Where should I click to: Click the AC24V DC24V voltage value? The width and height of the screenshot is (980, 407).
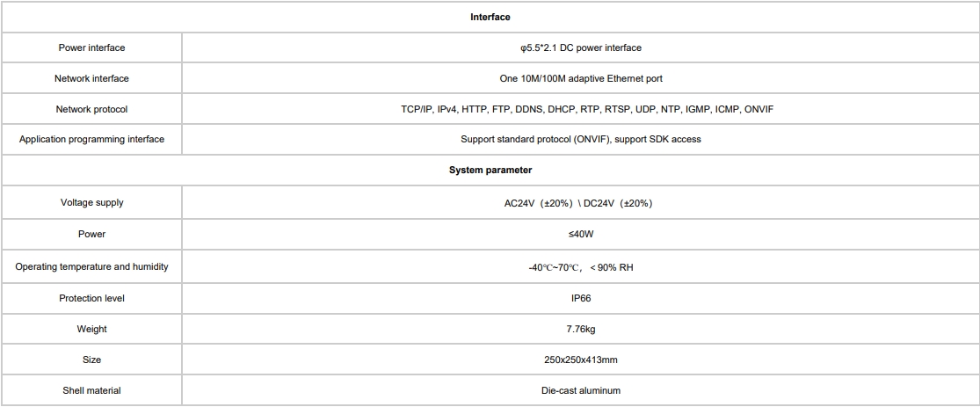(x=577, y=203)
